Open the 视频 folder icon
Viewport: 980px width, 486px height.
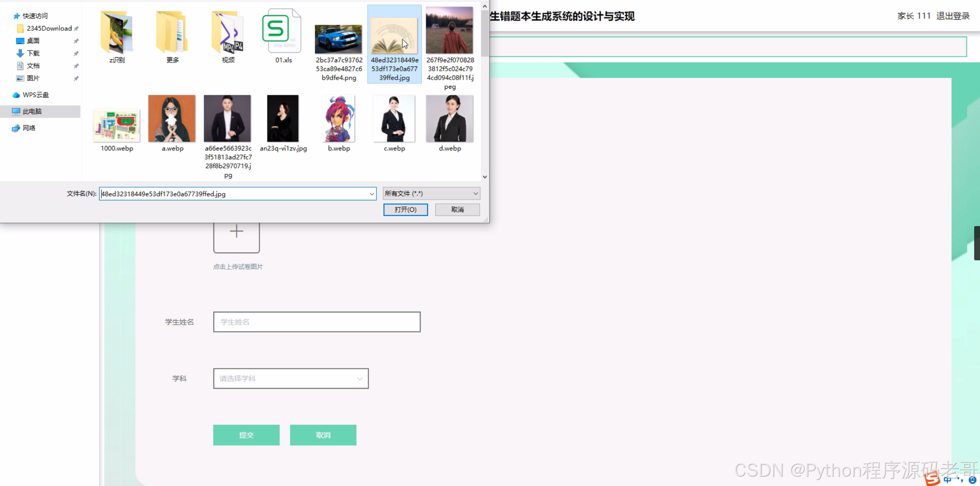pos(228,33)
